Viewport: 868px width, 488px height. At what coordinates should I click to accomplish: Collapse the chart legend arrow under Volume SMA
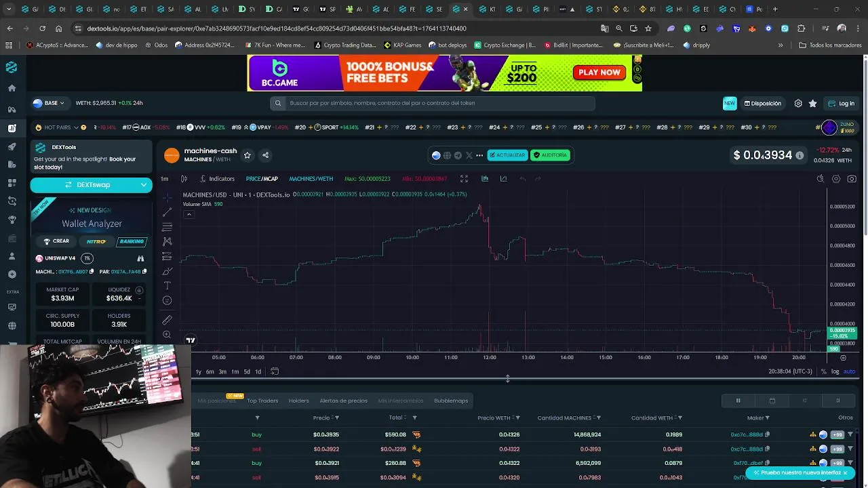(x=189, y=214)
